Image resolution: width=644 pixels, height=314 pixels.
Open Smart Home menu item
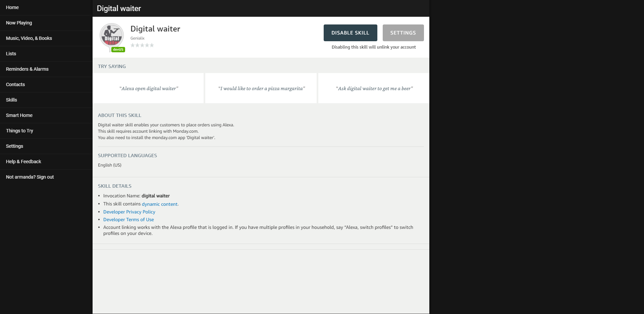46,115
